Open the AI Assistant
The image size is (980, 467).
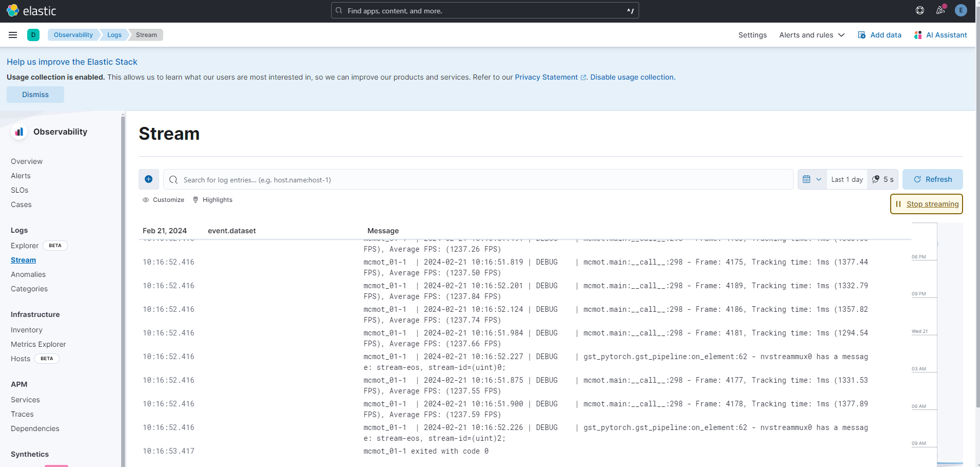point(940,35)
